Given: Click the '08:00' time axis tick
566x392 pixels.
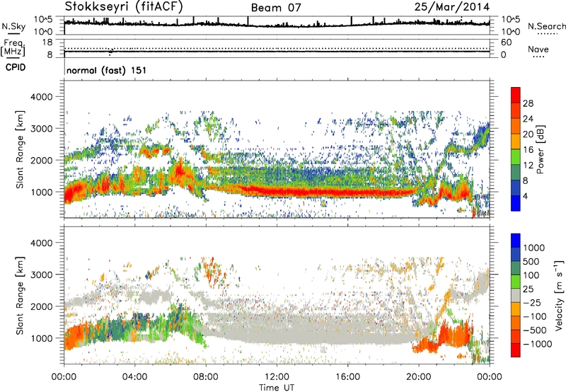Looking at the screenshot, I should [206, 377].
